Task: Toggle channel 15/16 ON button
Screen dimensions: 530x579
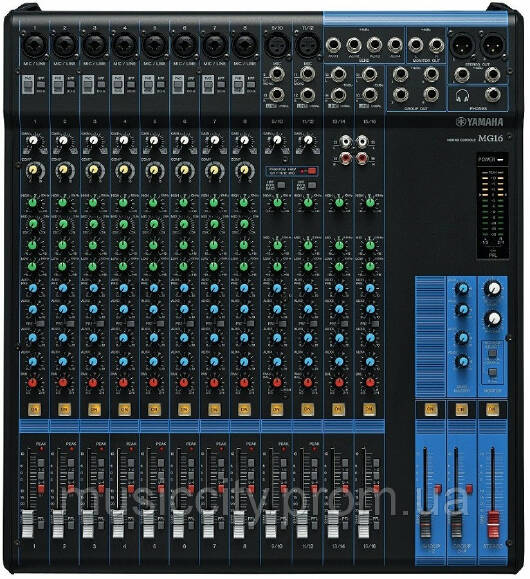Action: click(369, 409)
